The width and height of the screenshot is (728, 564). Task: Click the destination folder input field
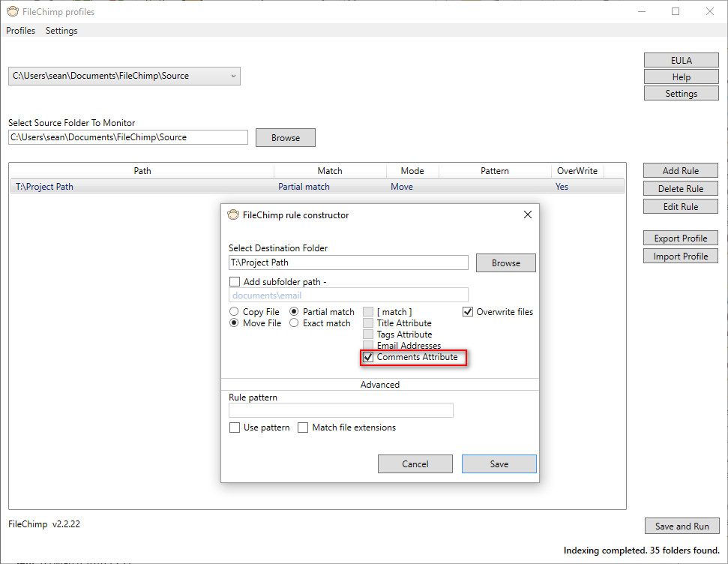tap(348, 262)
